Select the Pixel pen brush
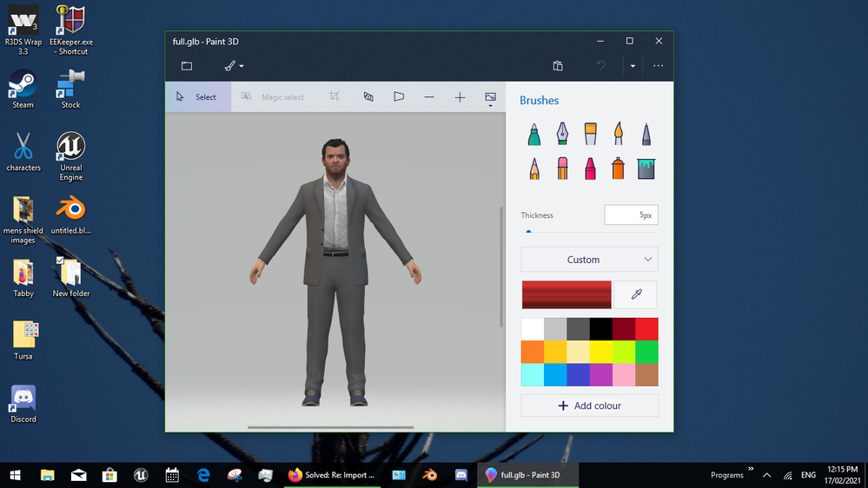 click(x=646, y=135)
